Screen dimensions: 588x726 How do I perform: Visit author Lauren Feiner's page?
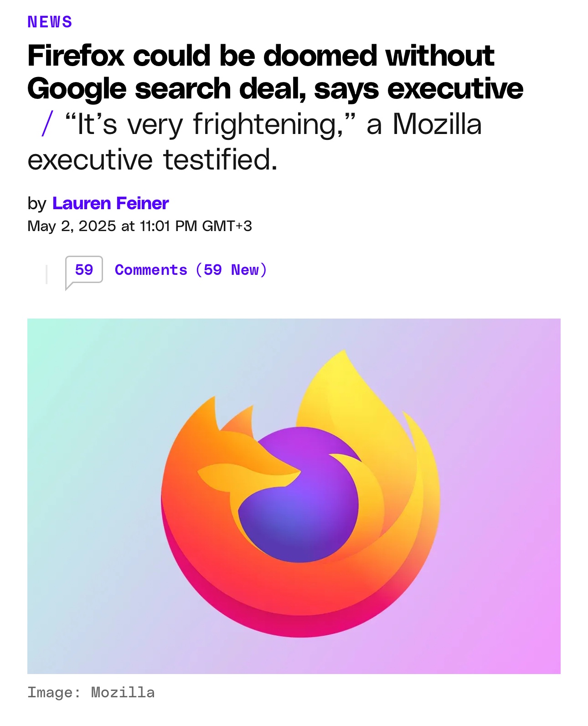[x=110, y=203]
